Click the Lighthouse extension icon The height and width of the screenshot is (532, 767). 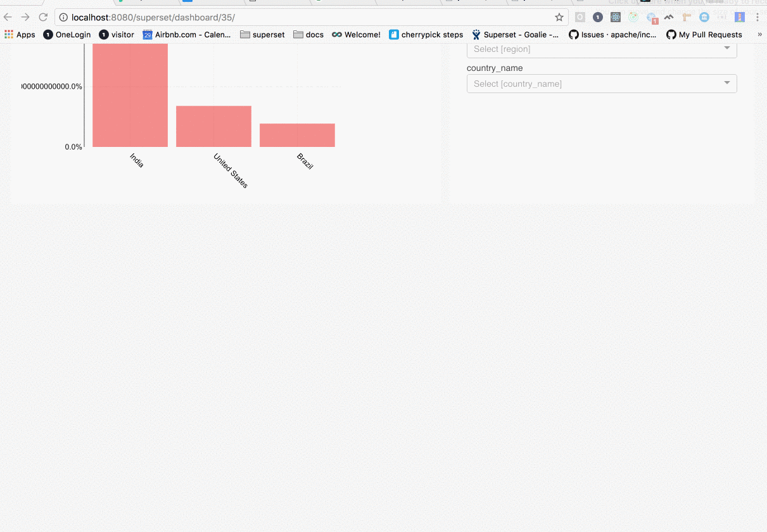[740, 17]
